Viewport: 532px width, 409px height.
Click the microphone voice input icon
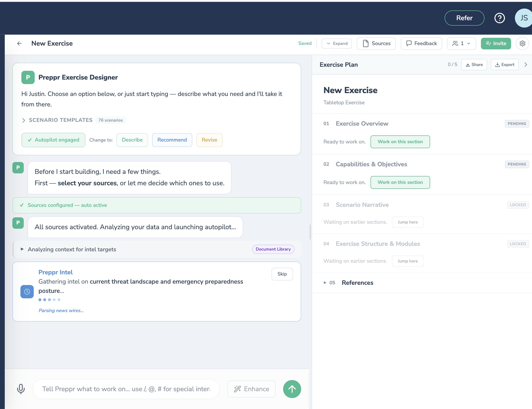pos(21,389)
